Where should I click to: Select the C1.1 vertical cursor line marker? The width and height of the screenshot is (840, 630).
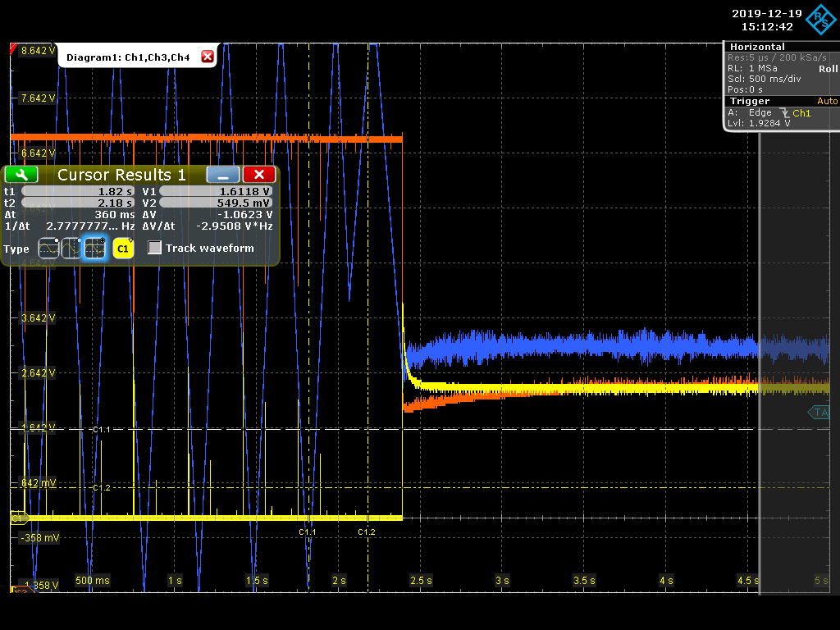[x=307, y=532]
